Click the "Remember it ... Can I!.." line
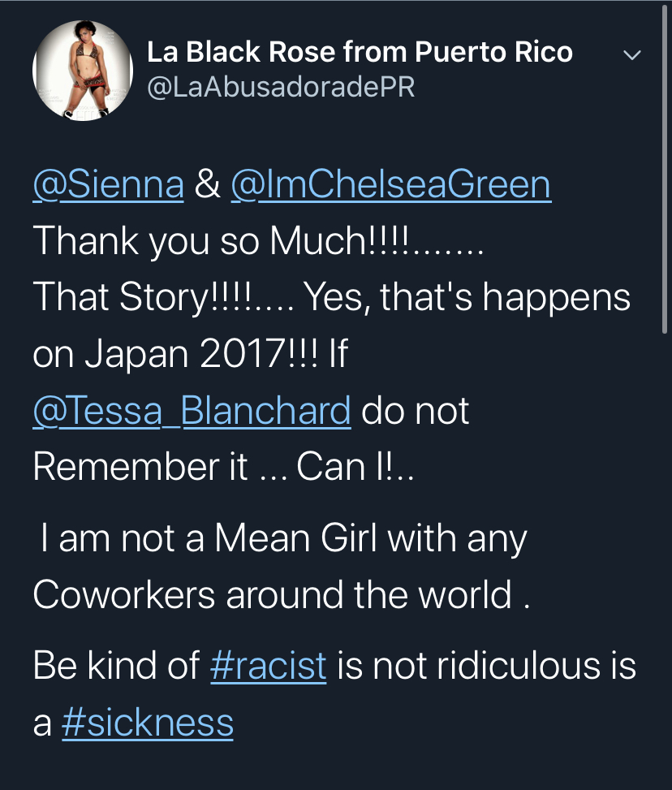 point(223,466)
